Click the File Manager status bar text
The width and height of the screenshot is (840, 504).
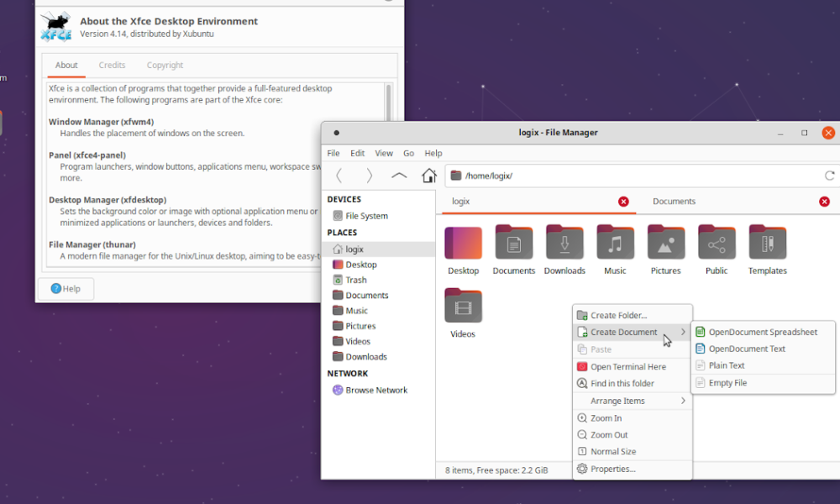496,470
